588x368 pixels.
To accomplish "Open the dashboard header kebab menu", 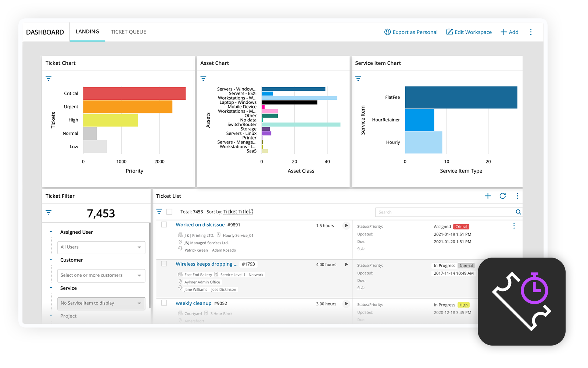I will [531, 32].
